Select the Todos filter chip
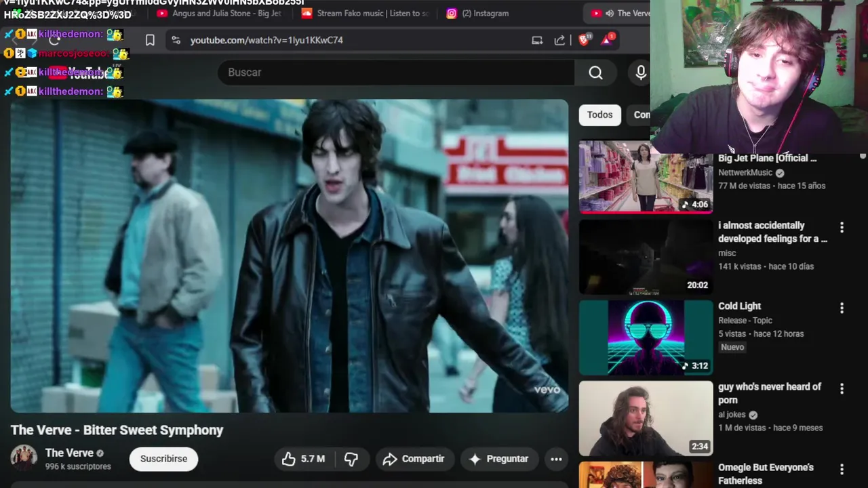The image size is (868, 488). [599, 115]
